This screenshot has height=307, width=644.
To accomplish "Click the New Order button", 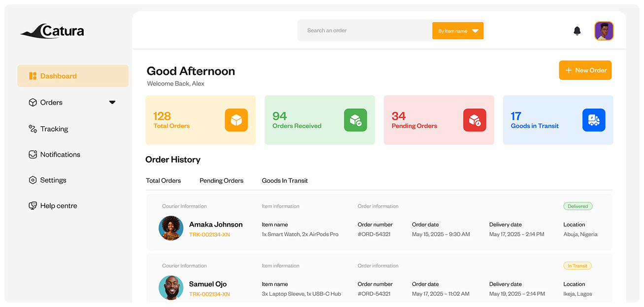I will (x=585, y=70).
